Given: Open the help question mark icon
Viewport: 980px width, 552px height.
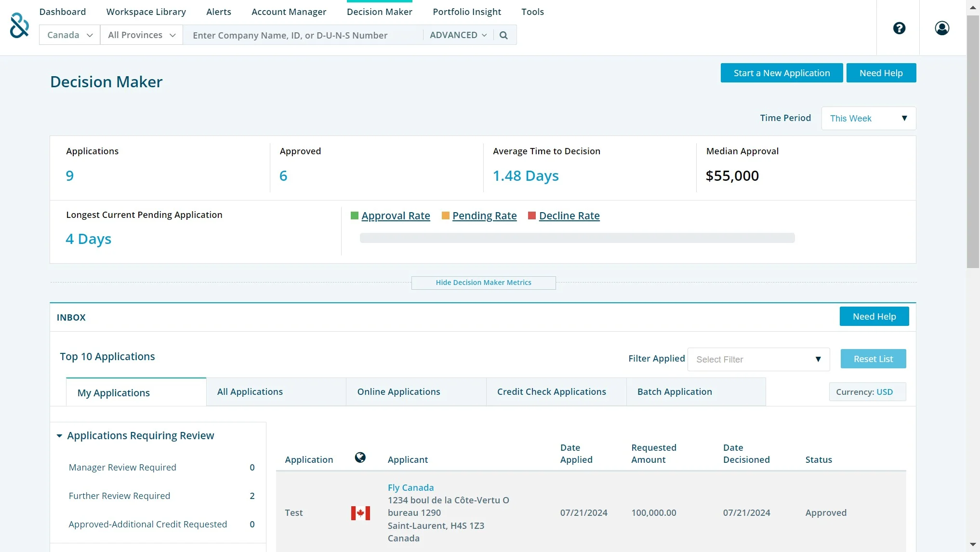Looking at the screenshot, I should pyautogui.click(x=899, y=28).
